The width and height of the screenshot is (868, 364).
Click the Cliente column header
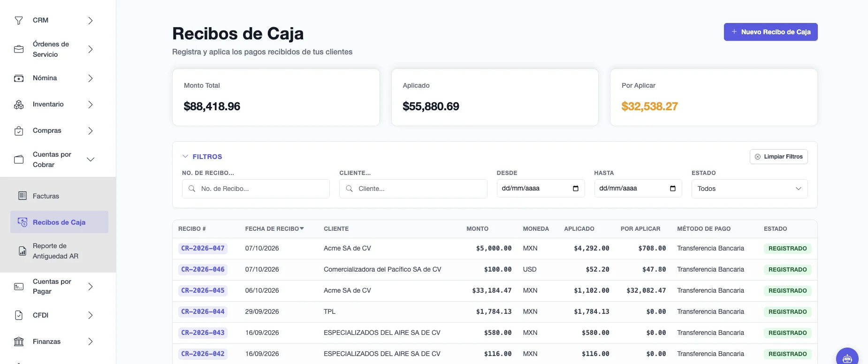point(336,229)
